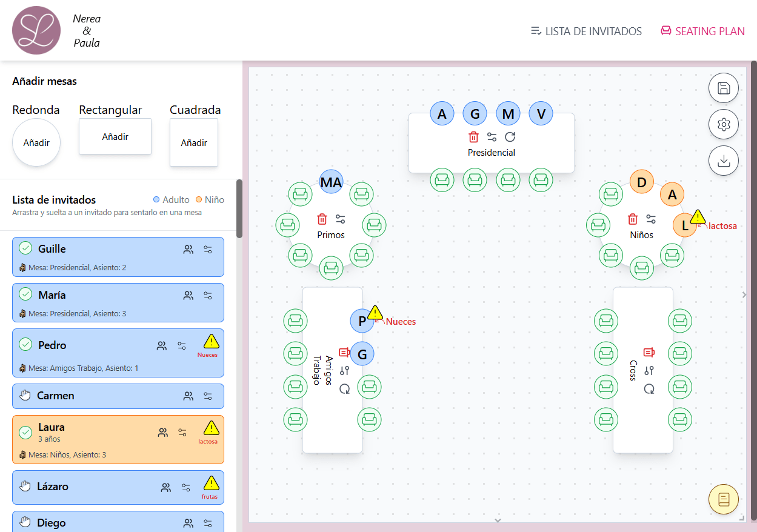This screenshot has height=532, width=757.
Task: Open the yellow notes icon in the corner
Action: coord(724,499)
